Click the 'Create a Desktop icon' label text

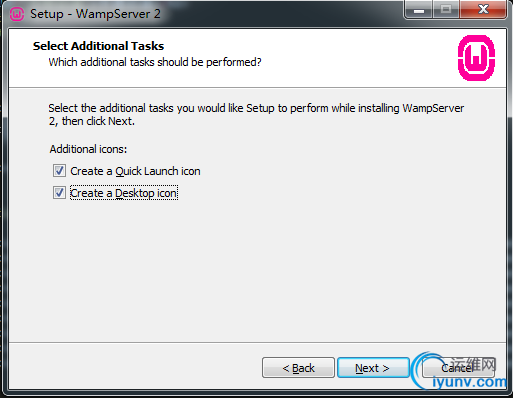(x=124, y=193)
